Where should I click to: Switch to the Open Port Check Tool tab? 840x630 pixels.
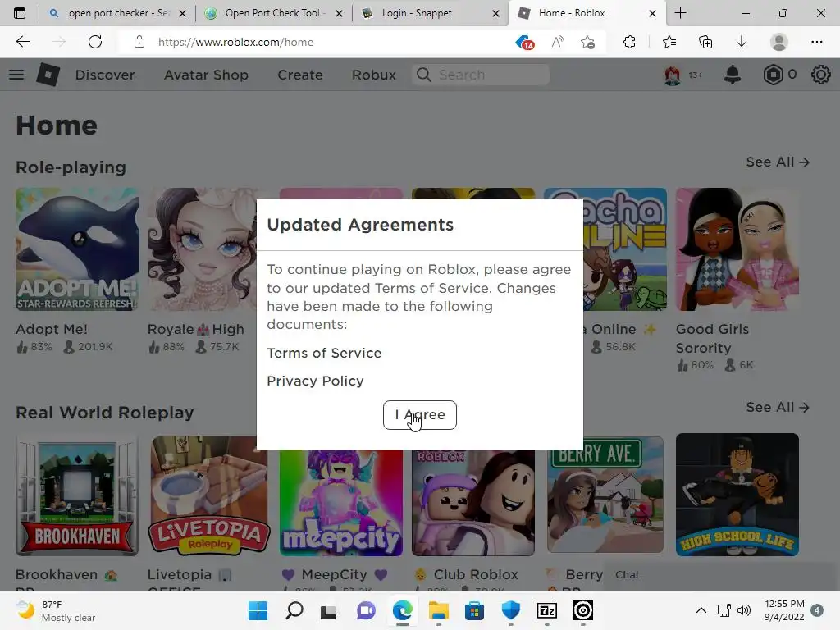click(x=273, y=13)
